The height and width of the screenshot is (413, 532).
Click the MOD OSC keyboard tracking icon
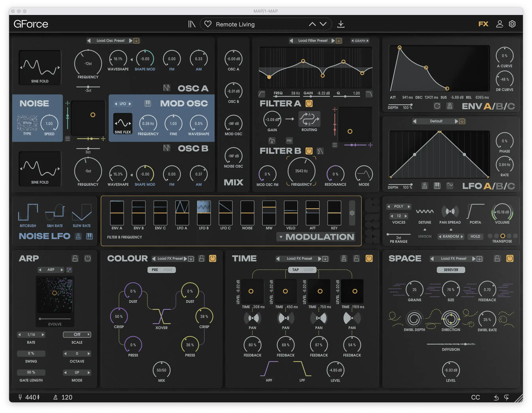pyautogui.click(x=148, y=103)
